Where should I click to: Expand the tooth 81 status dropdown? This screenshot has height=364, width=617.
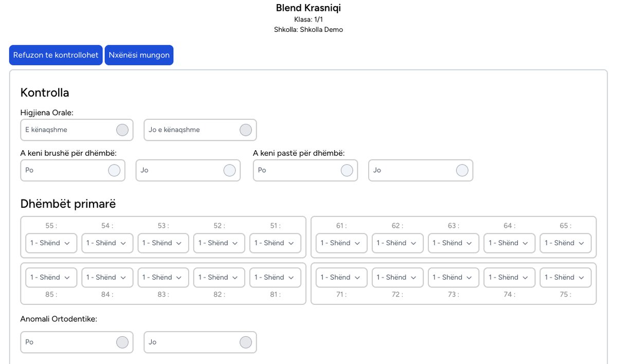coord(276,278)
